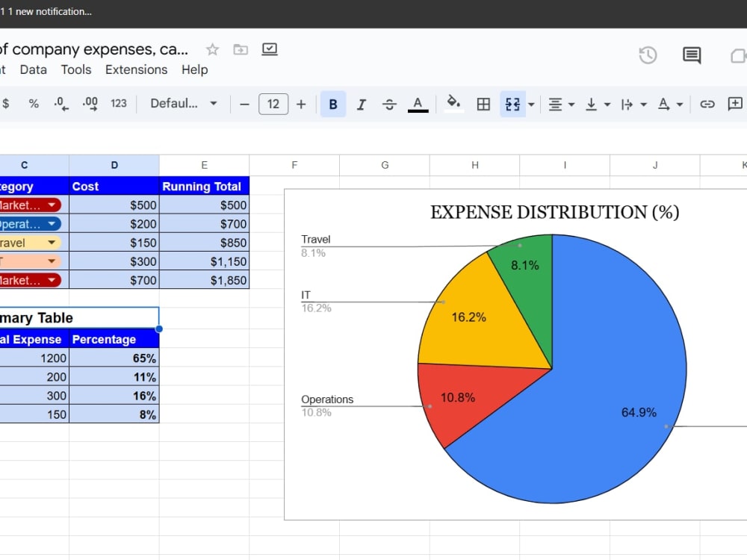
Task: Select column D header
Action: pyautogui.click(x=114, y=165)
